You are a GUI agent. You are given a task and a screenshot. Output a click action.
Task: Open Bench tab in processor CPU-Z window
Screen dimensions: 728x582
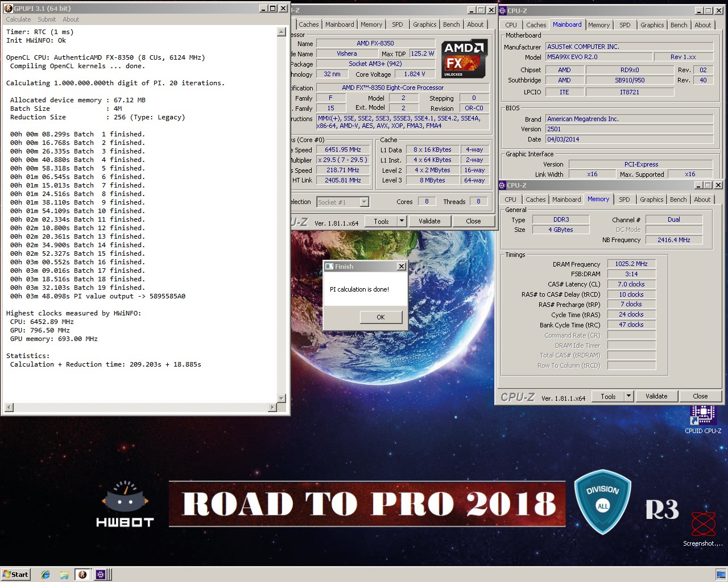(x=452, y=24)
